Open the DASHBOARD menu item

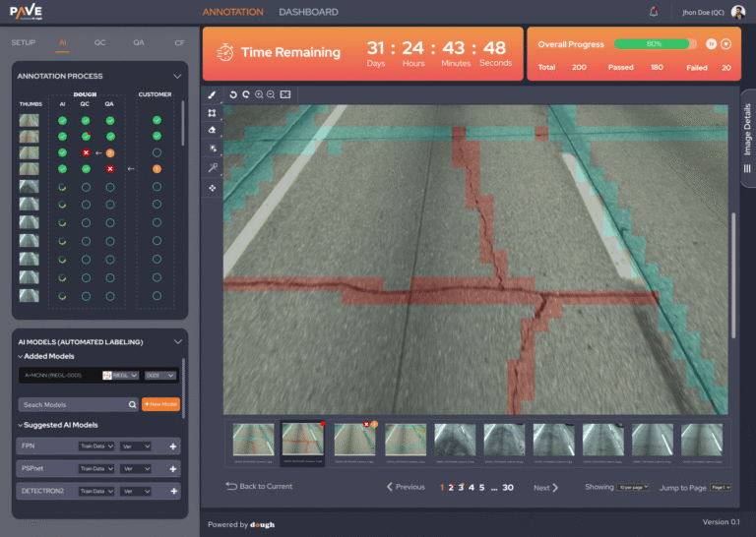pyautogui.click(x=308, y=12)
